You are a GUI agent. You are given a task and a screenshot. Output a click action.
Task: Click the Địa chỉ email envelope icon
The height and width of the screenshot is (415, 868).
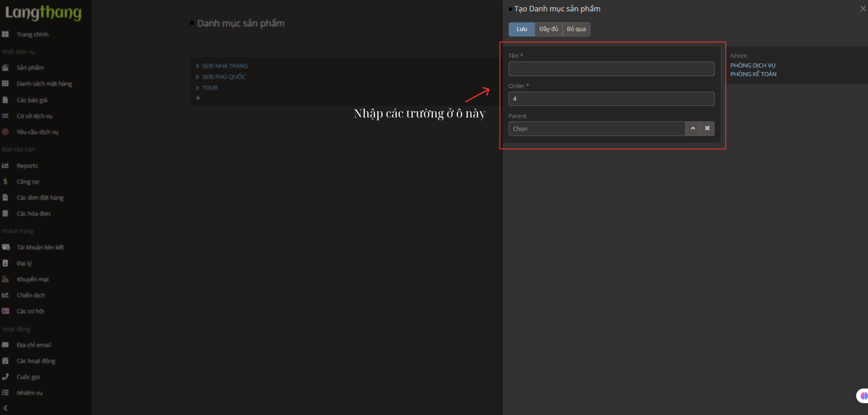click(x=5, y=345)
